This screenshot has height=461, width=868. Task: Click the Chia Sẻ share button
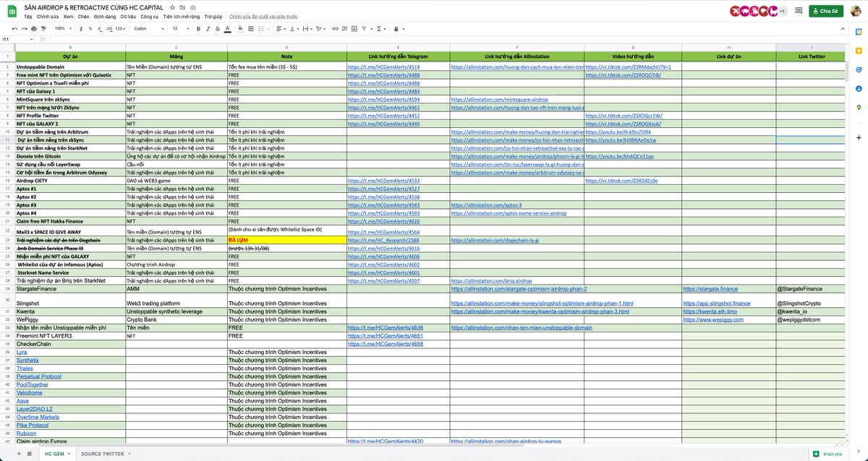[x=825, y=11]
